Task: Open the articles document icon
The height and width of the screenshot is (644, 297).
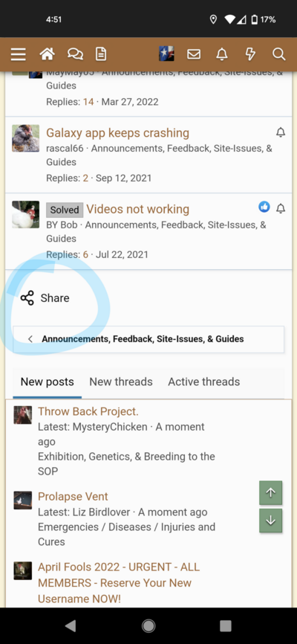Action: pyautogui.click(x=101, y=54)
